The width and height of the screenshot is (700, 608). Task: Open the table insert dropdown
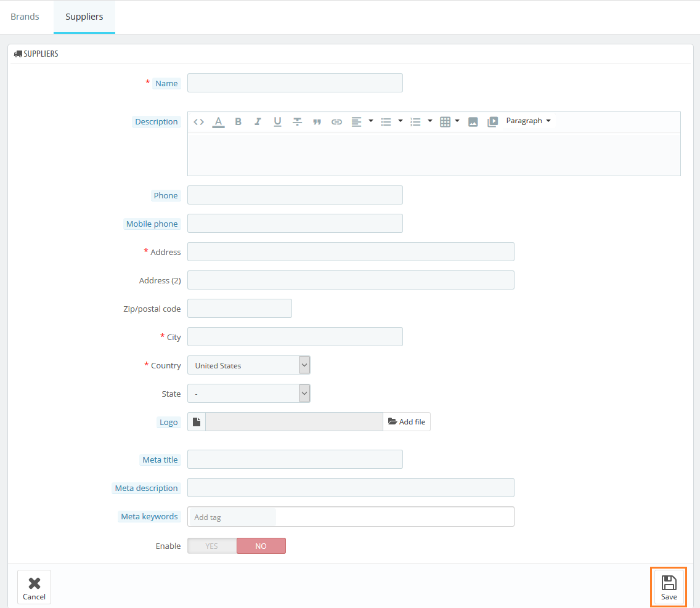(x=449, y=122)
